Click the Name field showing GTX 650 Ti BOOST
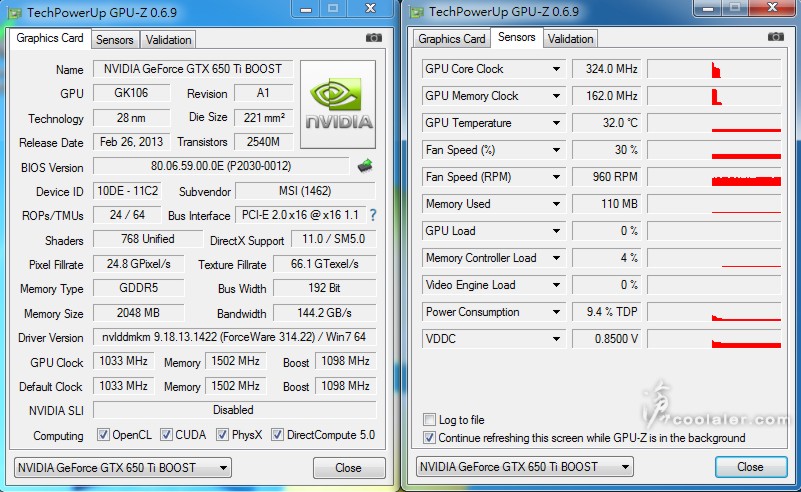The image size is (801, 492). [193, 69]
